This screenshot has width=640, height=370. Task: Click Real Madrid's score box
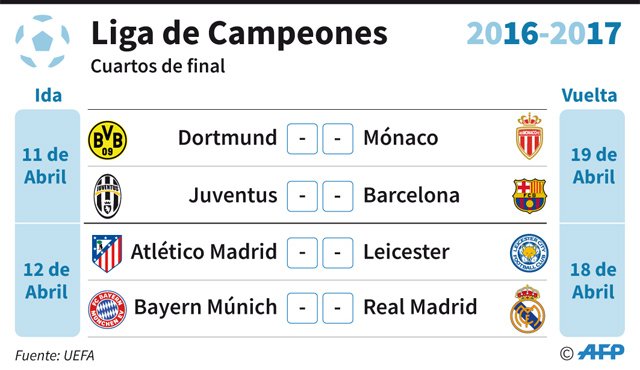click(338, 308)
